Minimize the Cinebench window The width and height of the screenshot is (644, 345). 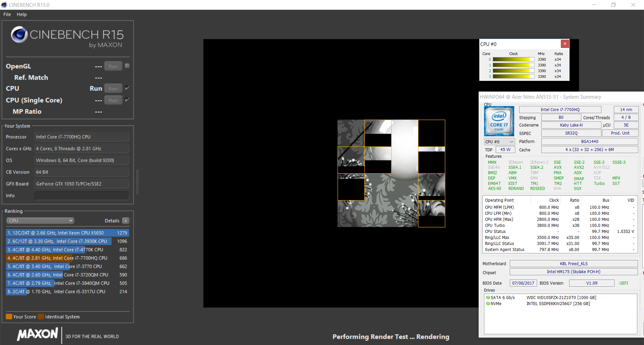pyautogui.click(x=594, y=5)
